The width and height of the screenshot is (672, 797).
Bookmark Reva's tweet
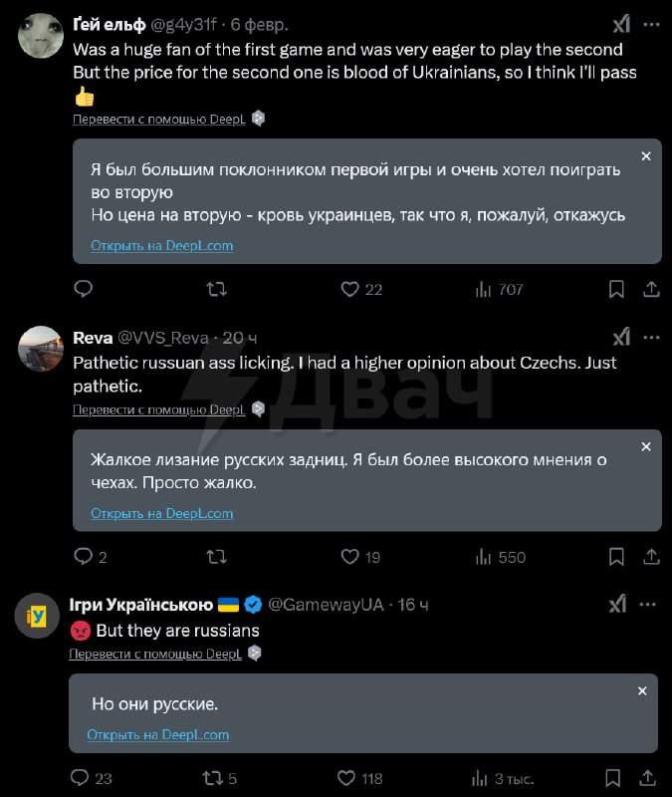(616, 557)
